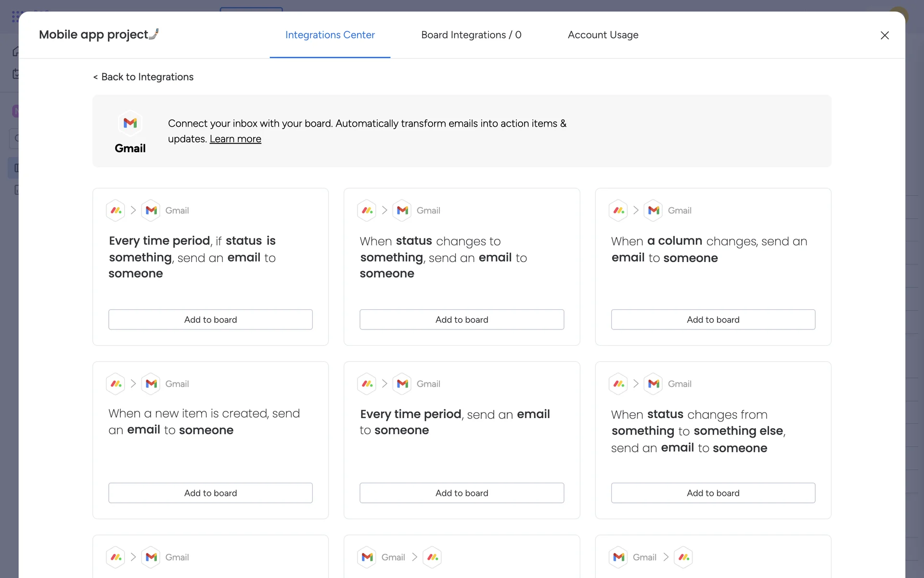Click Gmail icon in column-changes recipe card
Image resolution: width=924 pixels, height=578 pixels.
pyautogui.click(x=653, y=210)
